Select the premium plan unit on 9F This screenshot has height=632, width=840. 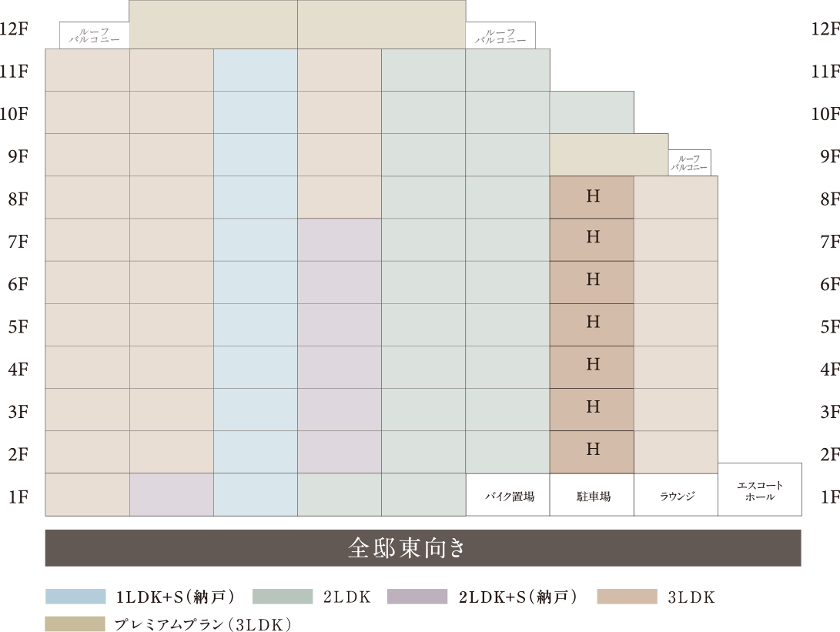[609, 155]
